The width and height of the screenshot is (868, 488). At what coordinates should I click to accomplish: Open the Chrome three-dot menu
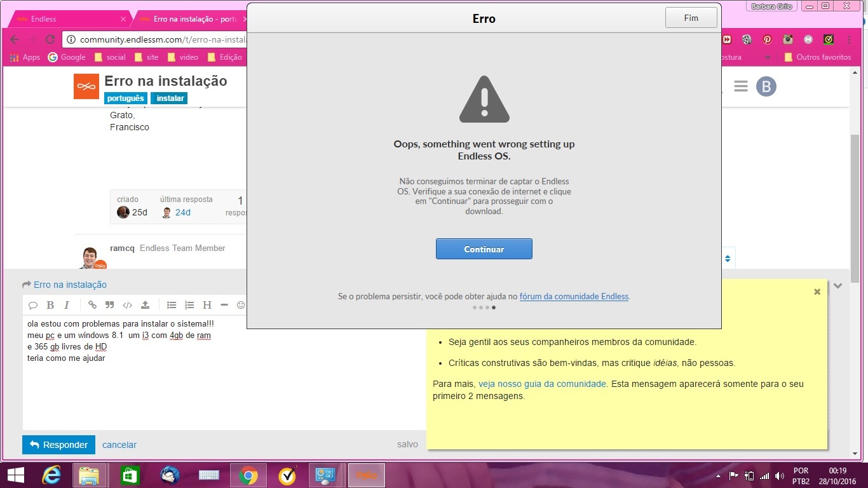point(850,39)
